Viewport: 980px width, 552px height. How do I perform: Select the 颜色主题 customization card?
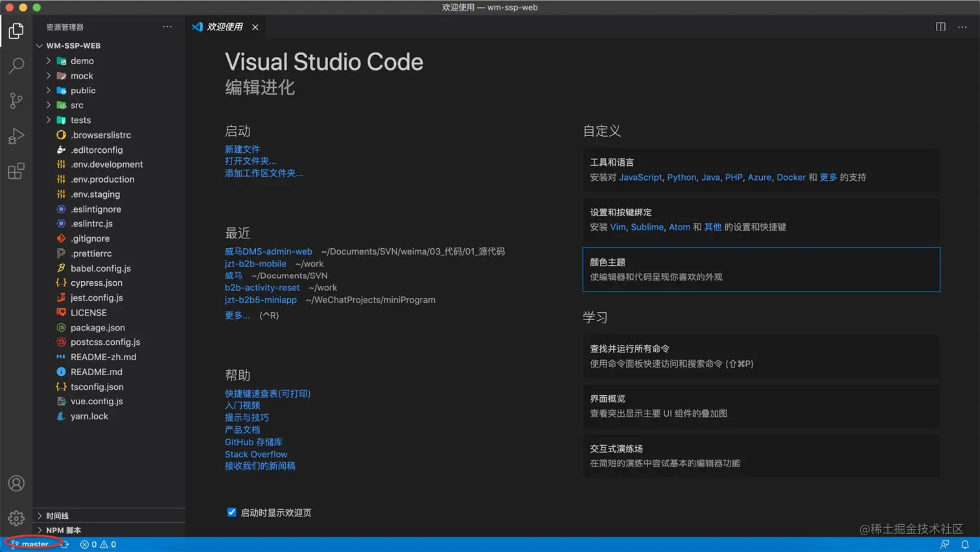click(761, 270)
